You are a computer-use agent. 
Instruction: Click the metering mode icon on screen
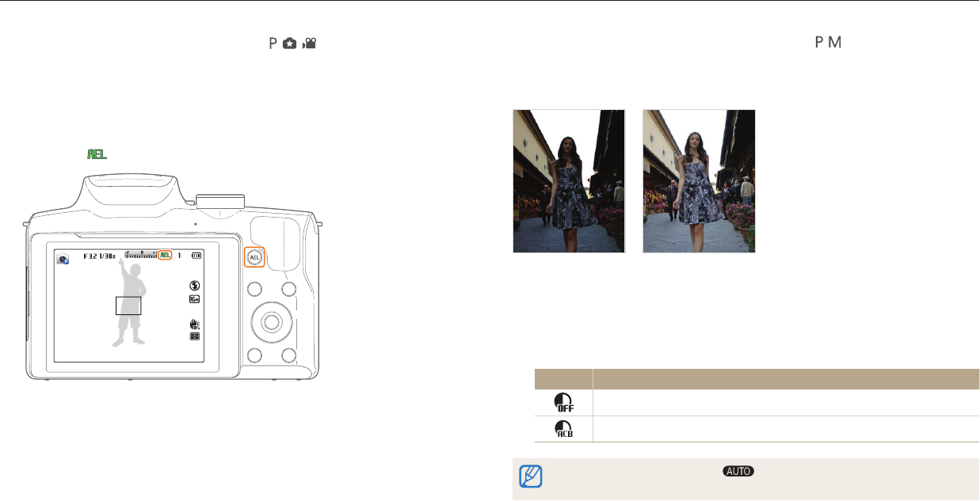pyautogui.click(x=195, y=336)
